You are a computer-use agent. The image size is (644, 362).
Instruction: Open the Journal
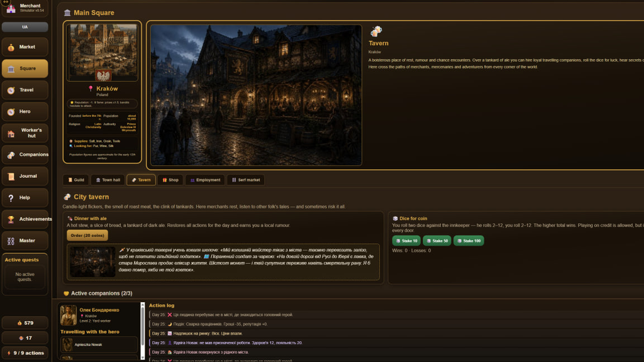[x=25, y=176]
